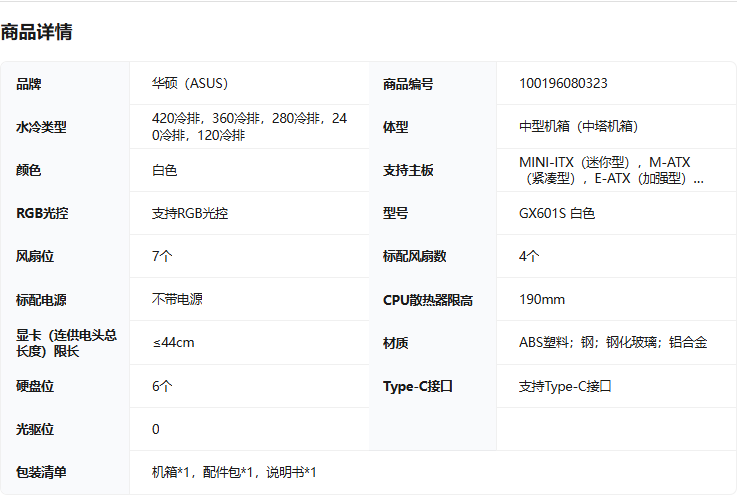Click the 不带电源 value
737x498 pixels.
coord(177,299)
